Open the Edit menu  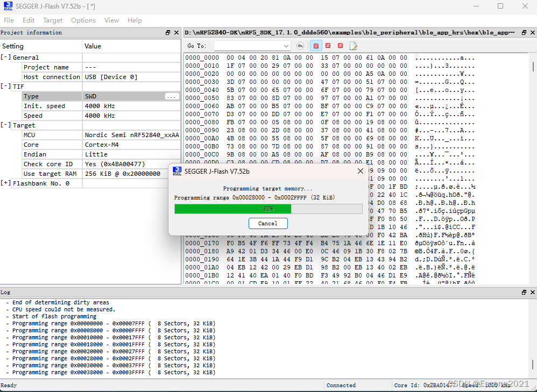[29, 20]
